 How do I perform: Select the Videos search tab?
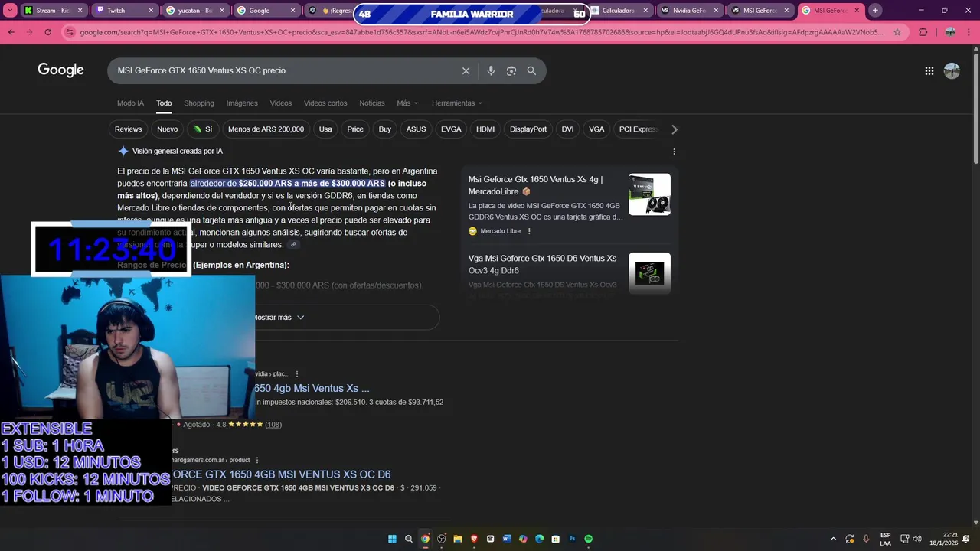[281, 103]
